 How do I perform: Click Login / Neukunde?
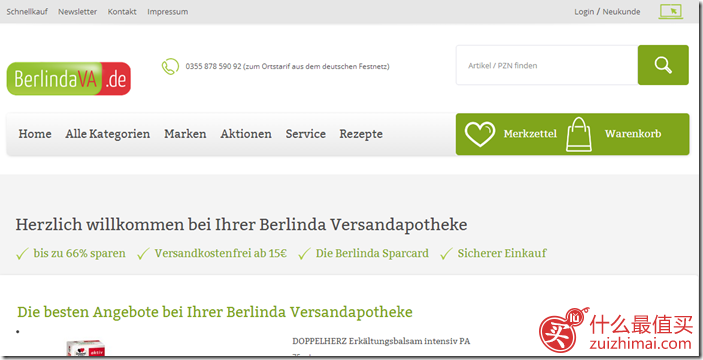click(x=607, y=12)
